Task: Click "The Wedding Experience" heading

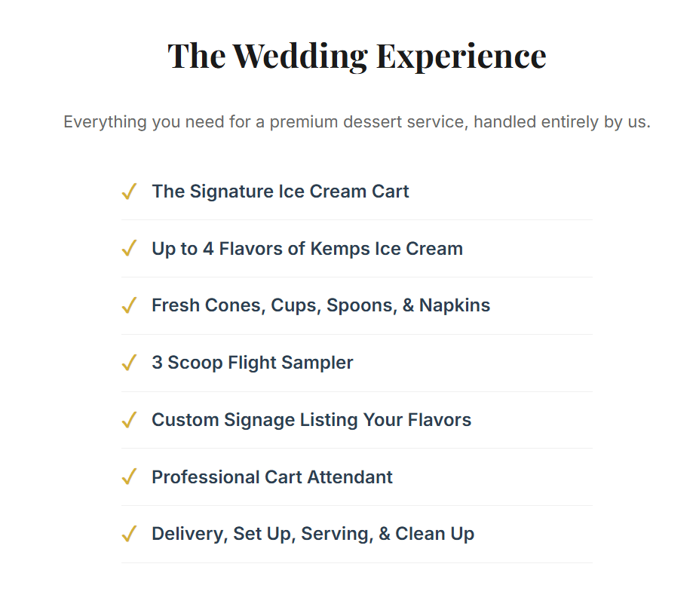Action: (357, 56)
